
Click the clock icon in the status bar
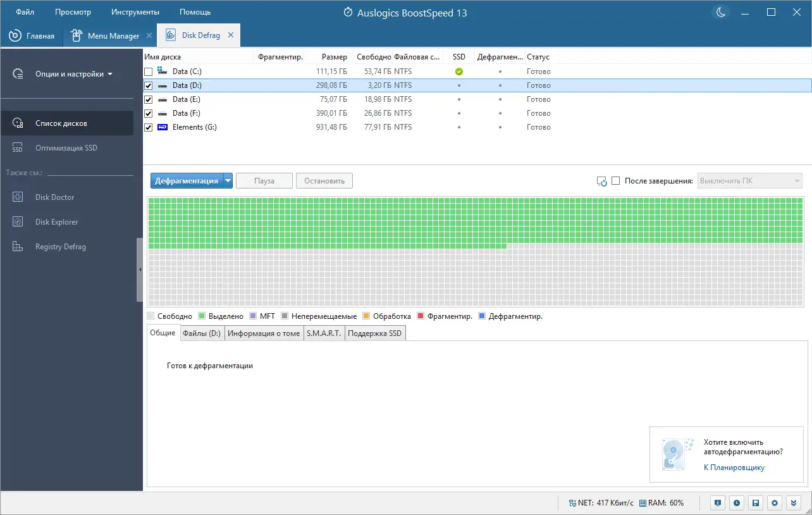(x=737, y=503)
